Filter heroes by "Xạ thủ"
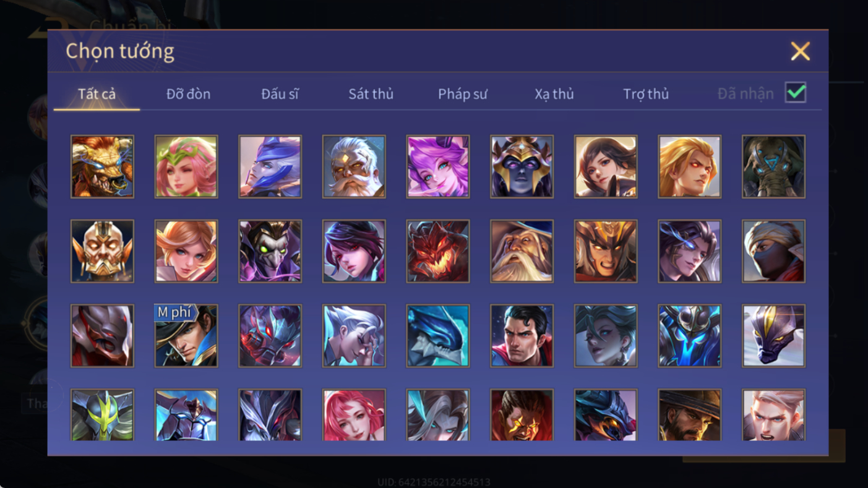Image resolution: width=868 pixels, height=488 pixels. coord(554,94)
